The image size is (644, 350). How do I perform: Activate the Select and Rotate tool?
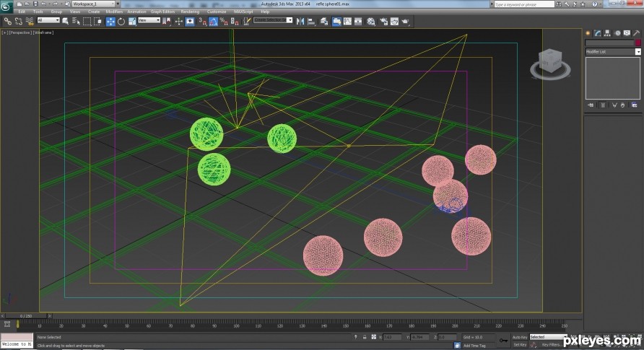[121, 22]
